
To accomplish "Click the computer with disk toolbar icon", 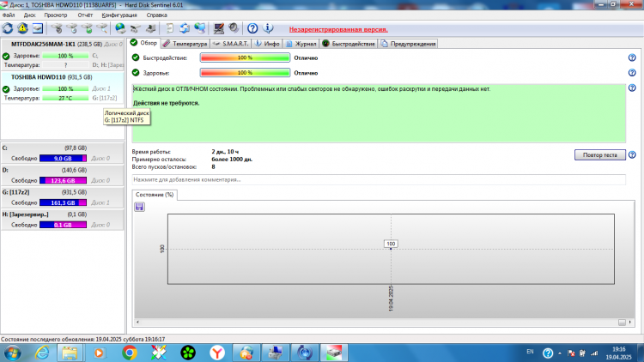I will point(151,28).
